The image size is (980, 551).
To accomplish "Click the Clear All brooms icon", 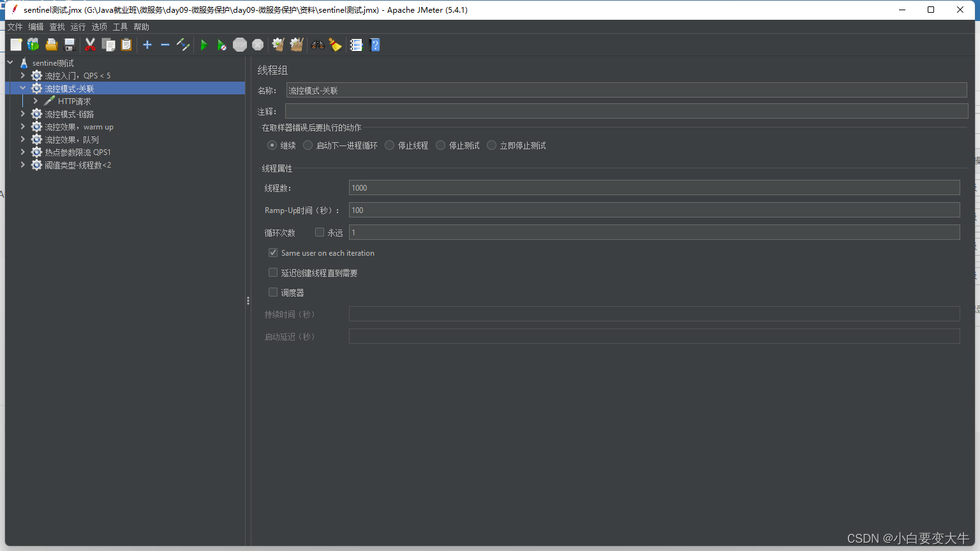I will click(297, 45).
